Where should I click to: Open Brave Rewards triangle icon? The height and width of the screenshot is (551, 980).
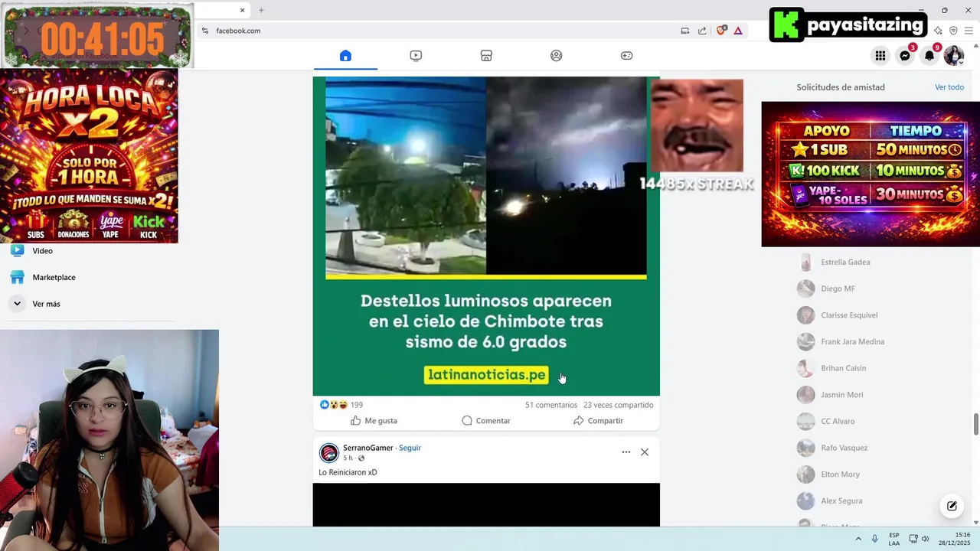coord(738,31)
